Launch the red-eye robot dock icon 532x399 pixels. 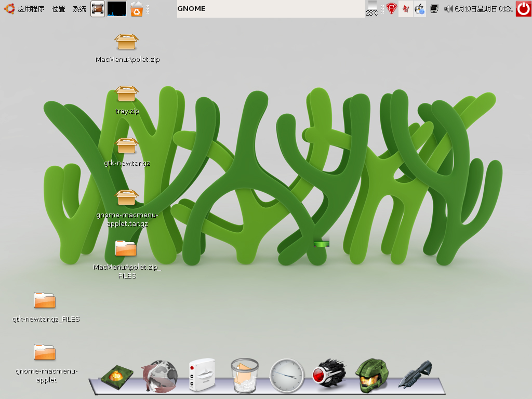point(329,374)
